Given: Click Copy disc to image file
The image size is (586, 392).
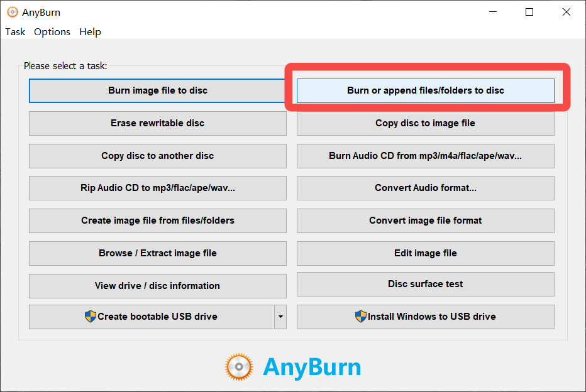Looking at the screenshot, I should click(425, 123).
